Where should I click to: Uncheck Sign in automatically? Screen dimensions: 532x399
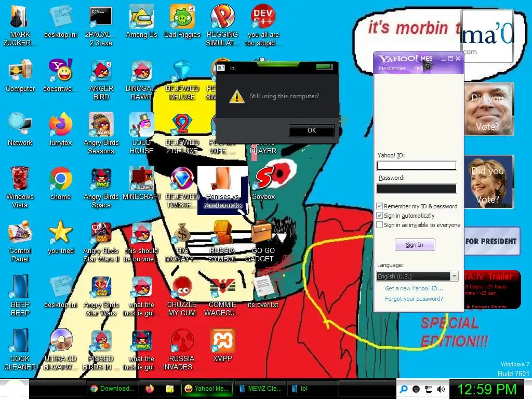(380, 216)
